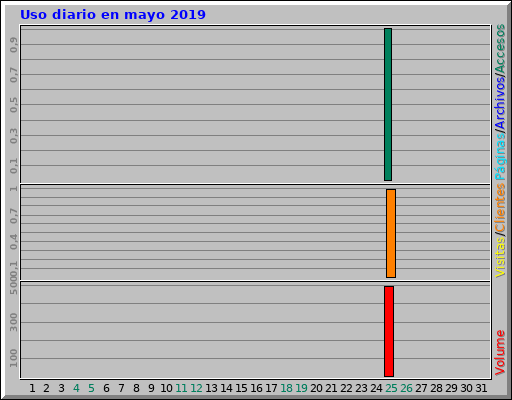Click day 17 on the x-axis
512x400 pixels.
tap(271, 388)
